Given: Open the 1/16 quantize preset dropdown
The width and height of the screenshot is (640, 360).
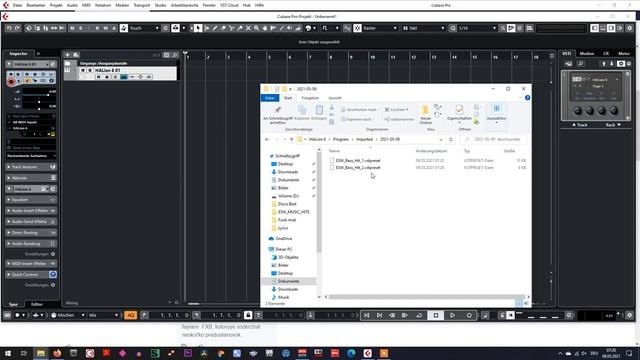Looking at the screenshot, I should [477, 28].
